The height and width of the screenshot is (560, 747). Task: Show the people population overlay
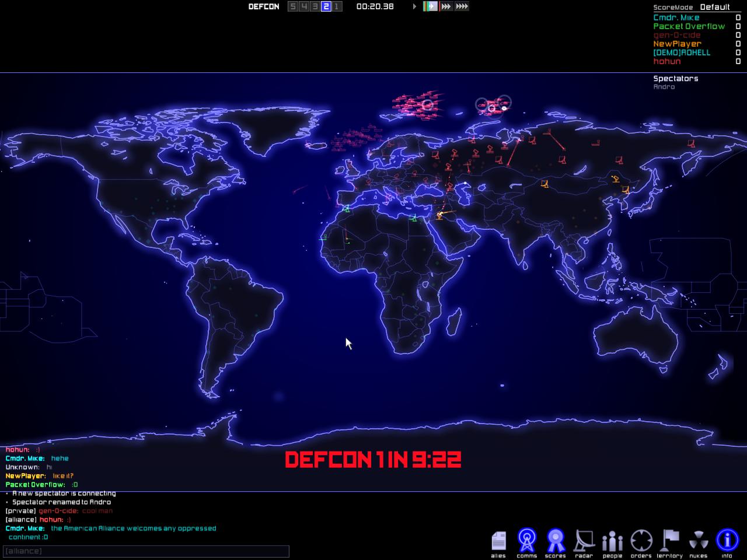(x=612, y=541)
